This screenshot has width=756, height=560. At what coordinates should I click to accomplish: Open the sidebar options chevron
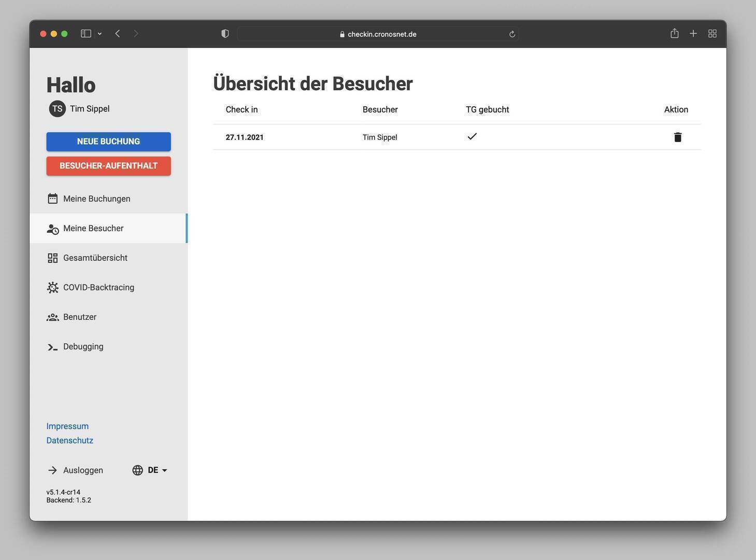(99, 34)
